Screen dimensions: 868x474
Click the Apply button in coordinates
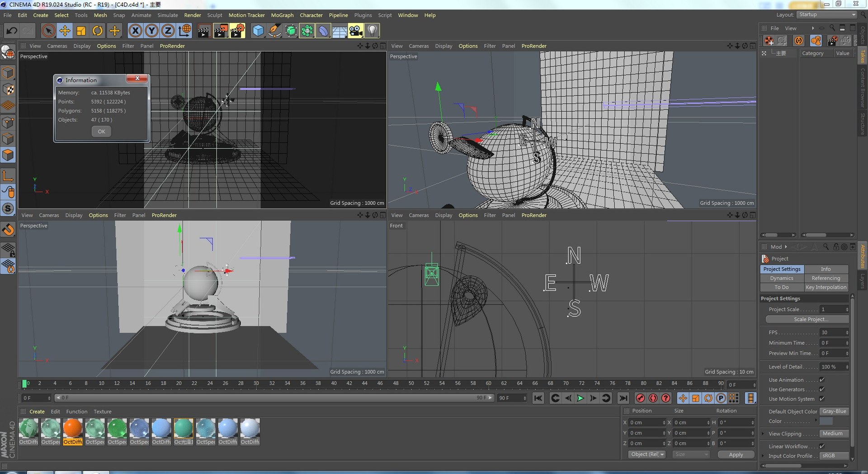coord(736,455)
